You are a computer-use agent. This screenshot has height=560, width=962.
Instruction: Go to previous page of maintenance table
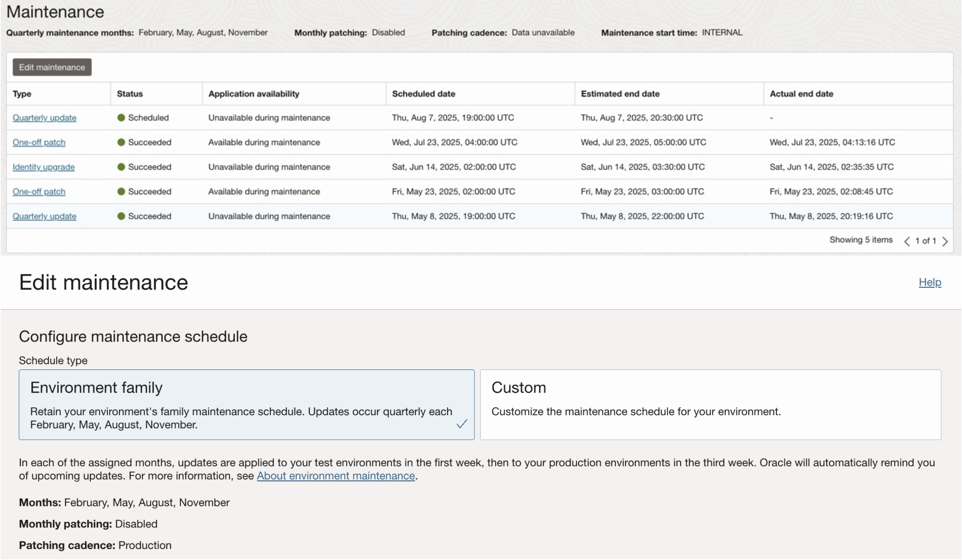click(x=907, y=241)
